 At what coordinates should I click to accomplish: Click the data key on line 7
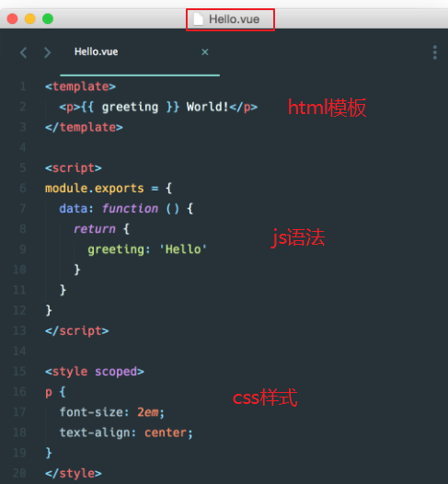[74, 209]
